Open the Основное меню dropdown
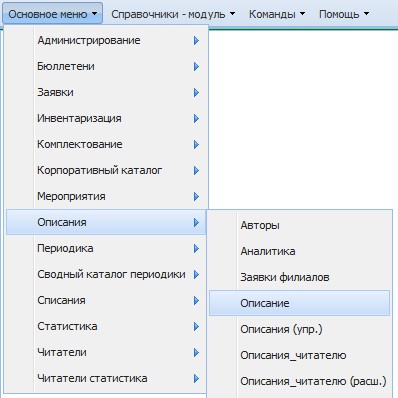Viewport: 398px width, 398px height. 52,14
